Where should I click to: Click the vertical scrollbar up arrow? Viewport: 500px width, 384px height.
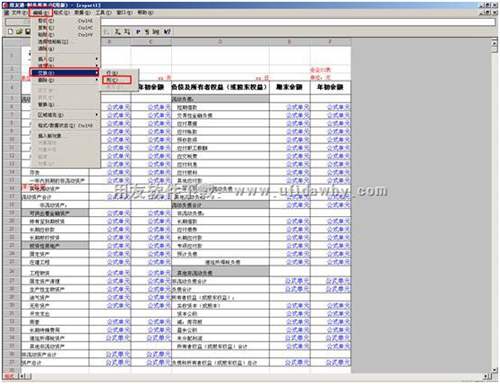494,43
